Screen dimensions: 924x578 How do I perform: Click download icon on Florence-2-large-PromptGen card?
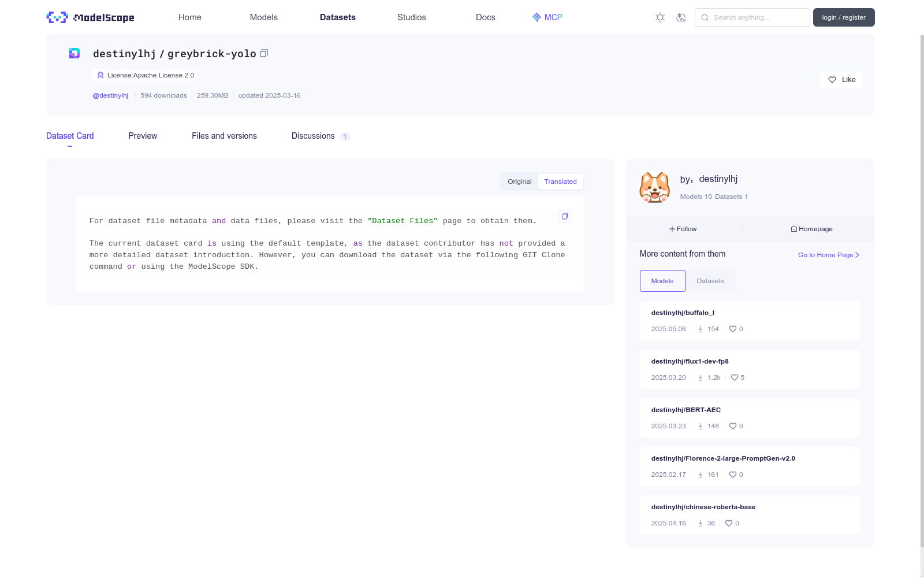(701, 475)
